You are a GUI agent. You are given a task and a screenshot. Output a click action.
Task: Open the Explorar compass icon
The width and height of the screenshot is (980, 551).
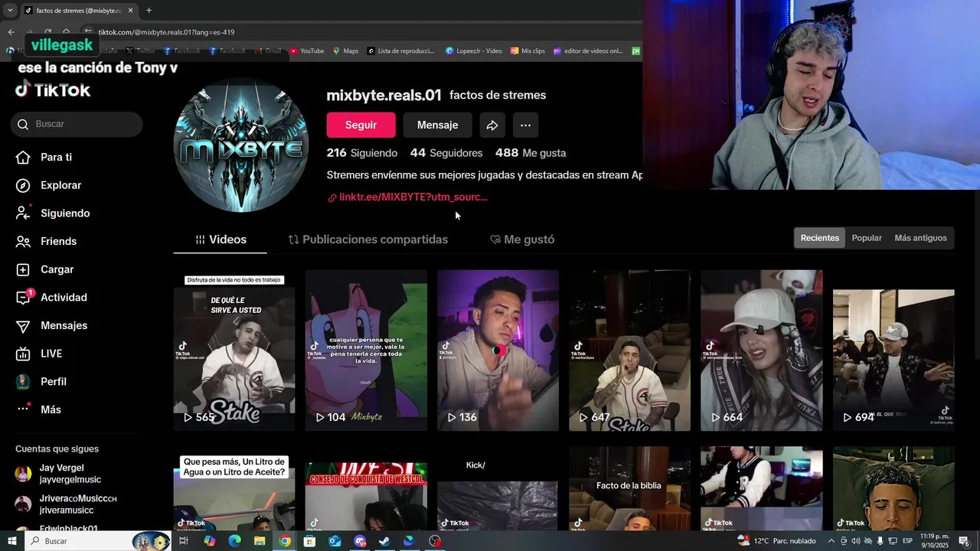pyautogui.click(x=23, y=185)
